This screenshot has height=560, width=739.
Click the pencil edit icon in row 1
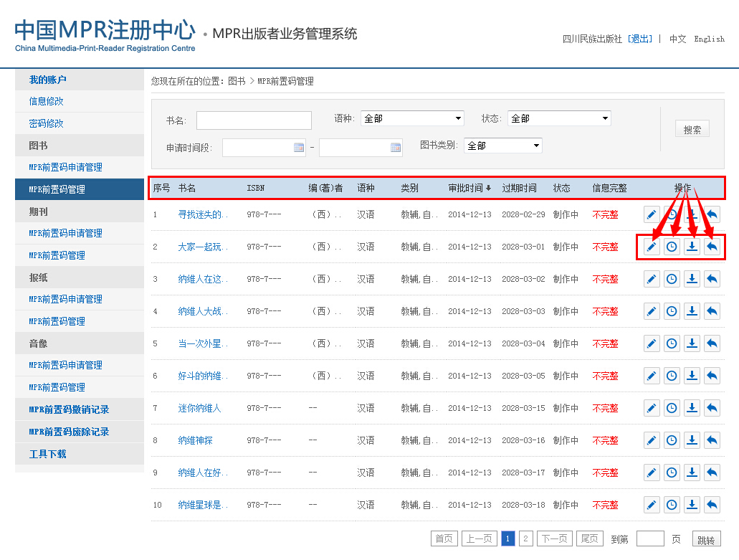[x=652, y=214]
